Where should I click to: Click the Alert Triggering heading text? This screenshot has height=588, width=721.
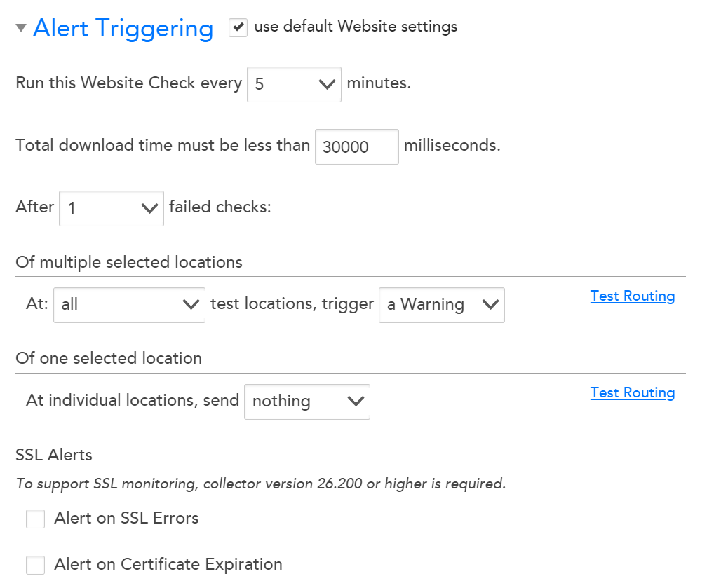pos(123,28)
